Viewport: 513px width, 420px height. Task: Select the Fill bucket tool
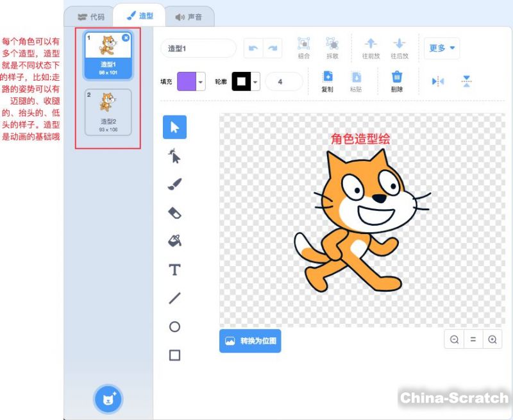(174, 241)
